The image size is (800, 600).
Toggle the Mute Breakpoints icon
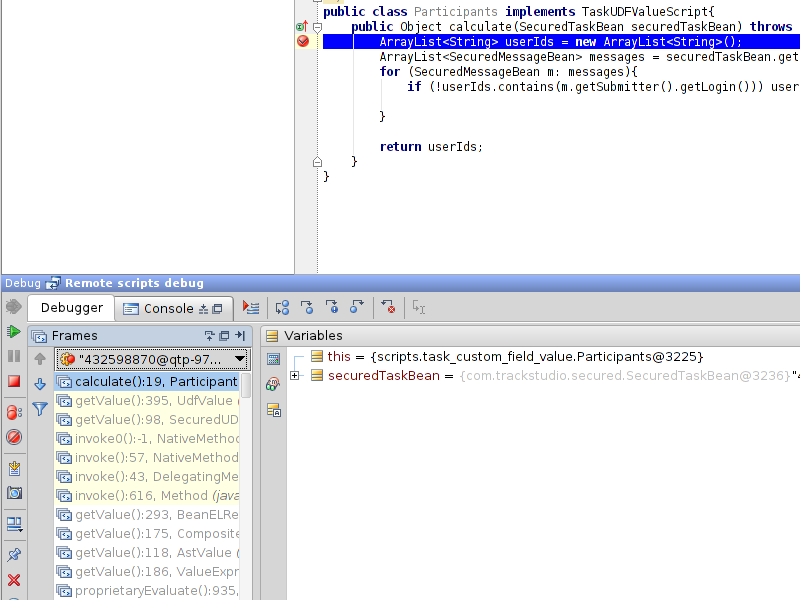[x=14, y=437]
